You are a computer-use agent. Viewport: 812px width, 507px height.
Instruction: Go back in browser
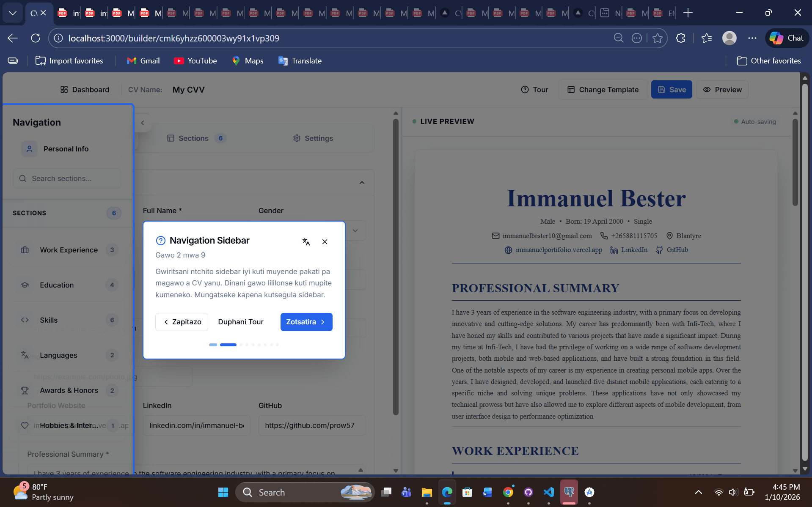13,38
